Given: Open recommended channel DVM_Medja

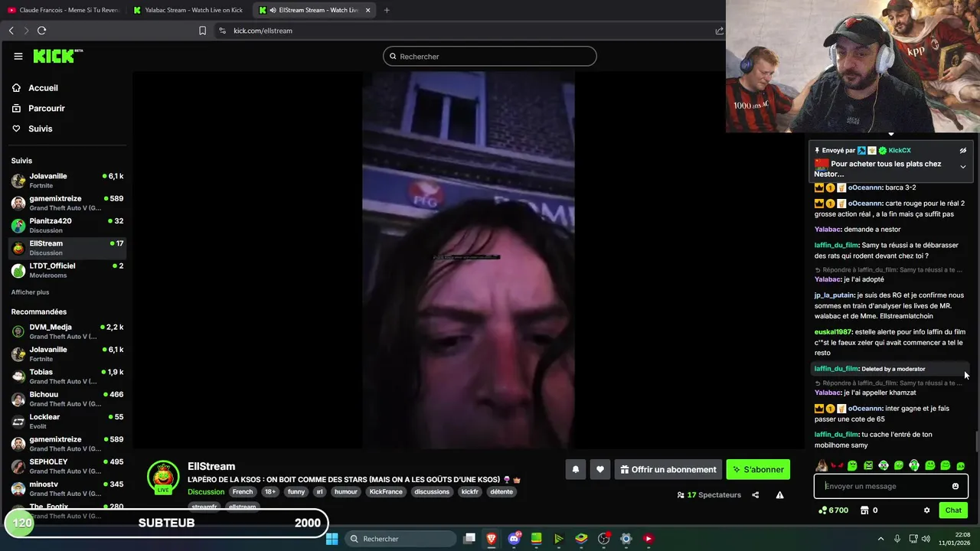Looking at the screenshot, I should 67,331.
